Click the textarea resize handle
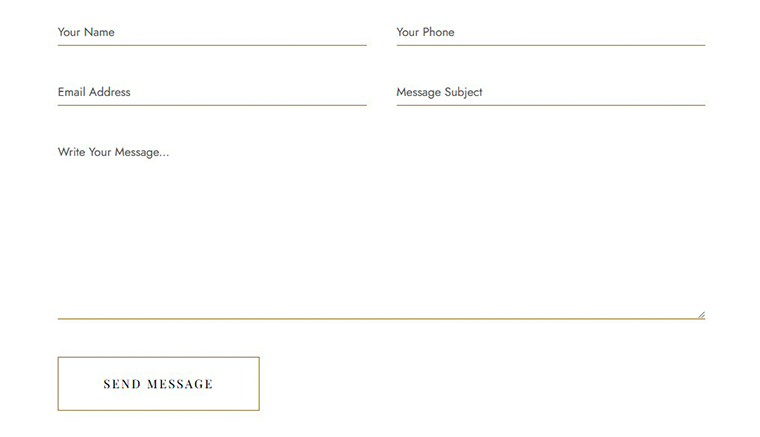The image size is (760, 437). (701, 314)
